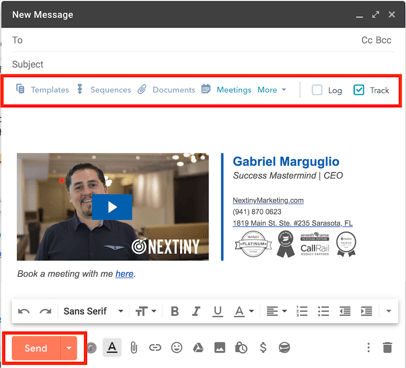Image resolution: width=406 pixels, height=368 pixels.
Task: Uncheck the Track checkbox
Action: pyautogui.click(x=359, y=90)
